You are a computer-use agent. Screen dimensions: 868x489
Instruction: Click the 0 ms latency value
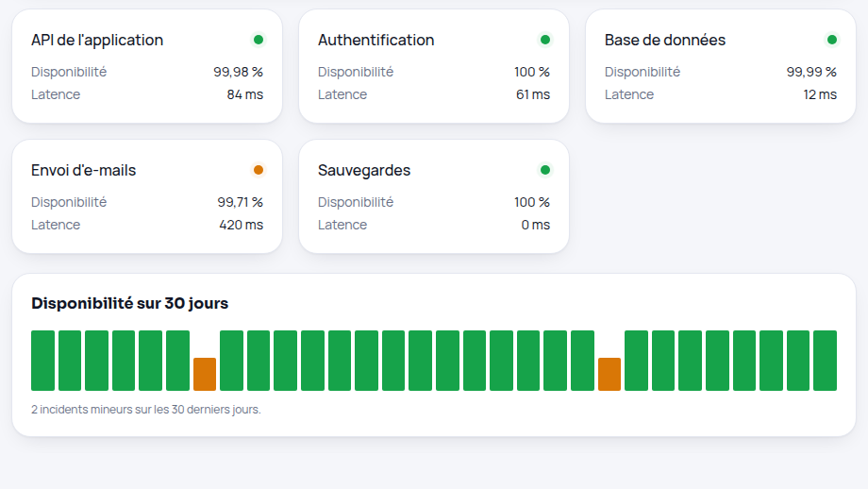pos(535,225)
